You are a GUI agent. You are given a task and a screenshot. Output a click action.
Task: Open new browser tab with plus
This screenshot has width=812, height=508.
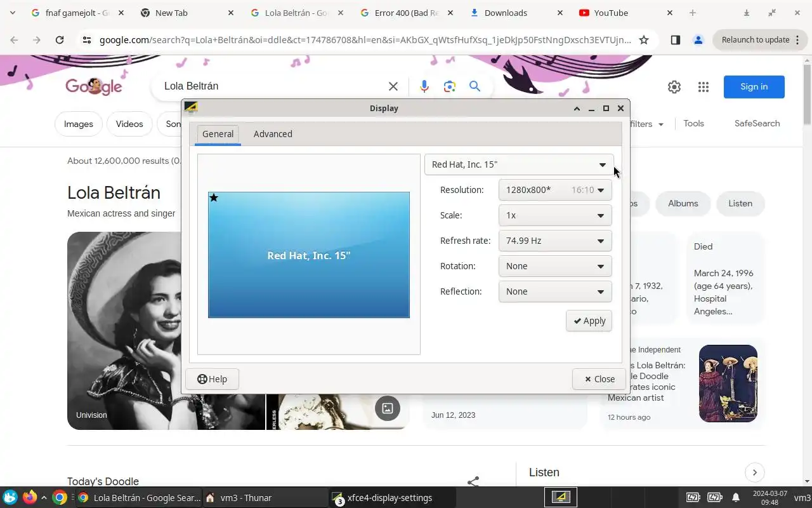[693, 13]
